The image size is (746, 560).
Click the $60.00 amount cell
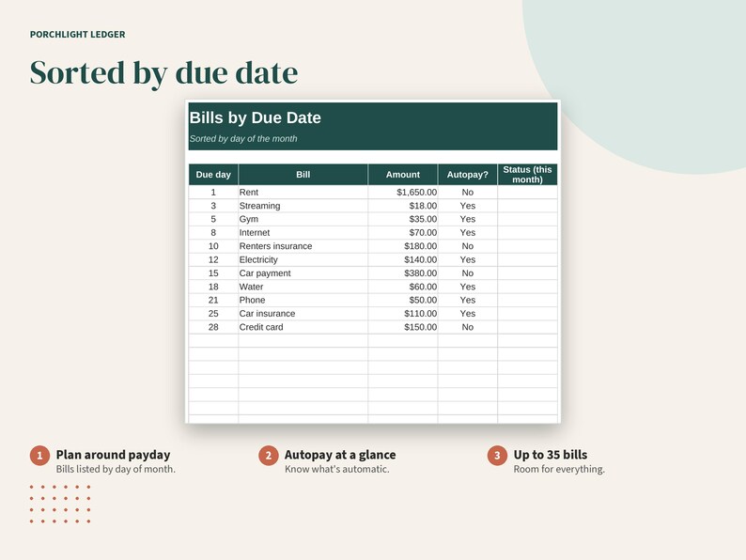point(403,287)
